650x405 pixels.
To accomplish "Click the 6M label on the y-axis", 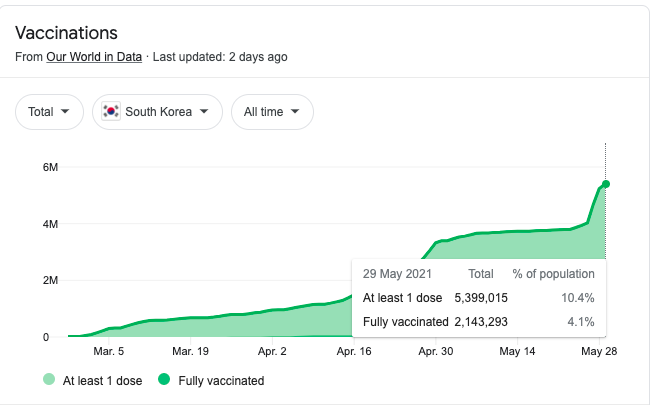I will click(x=49, y=166).
